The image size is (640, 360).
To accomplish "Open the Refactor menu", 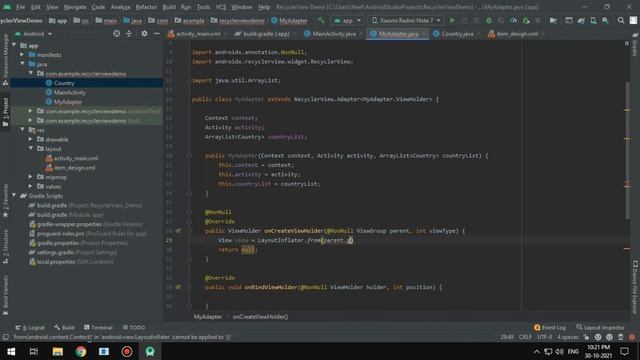I will [x=146, y=7].
